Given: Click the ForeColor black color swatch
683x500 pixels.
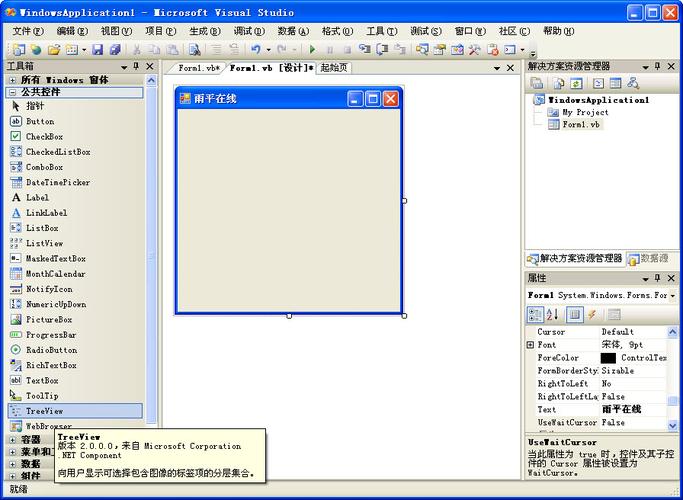Looking at the screenshot, I should click(x=608, y=358).
